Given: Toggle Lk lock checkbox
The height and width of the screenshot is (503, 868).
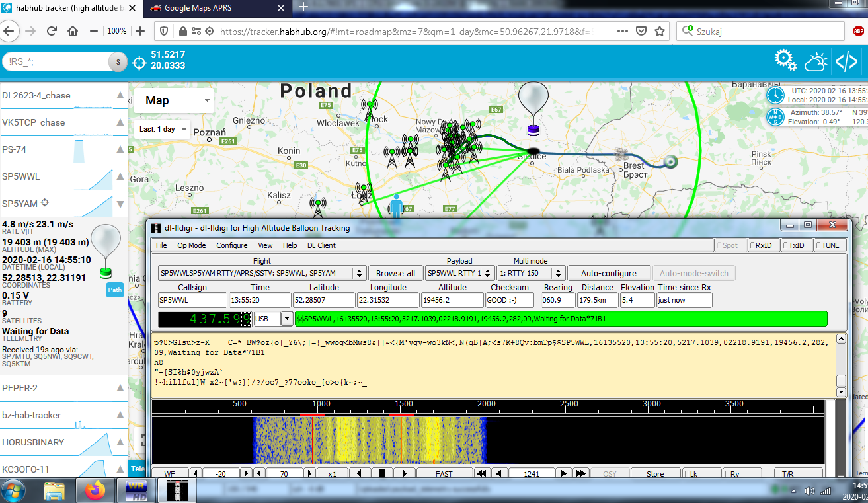Looking at the screenshot, I should coord(701,473).
